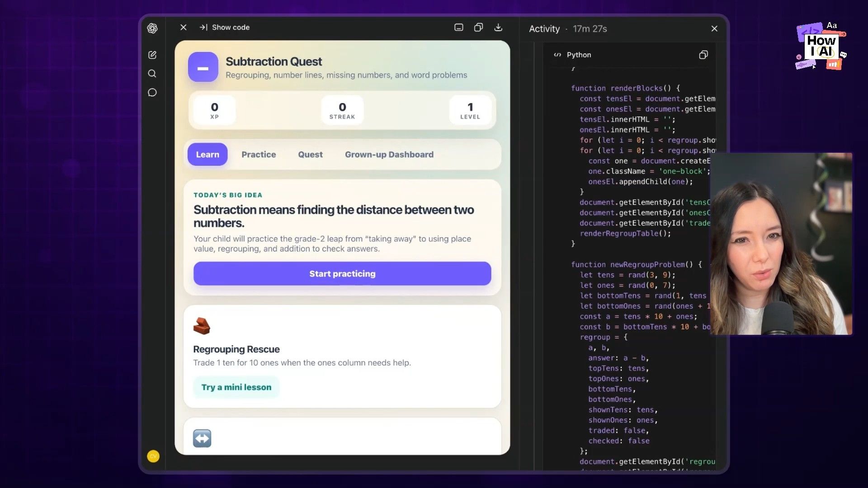Click the Activity panel title
This screenshot has height=488, width=868.
pyautogui.click(x=544, y=28)
